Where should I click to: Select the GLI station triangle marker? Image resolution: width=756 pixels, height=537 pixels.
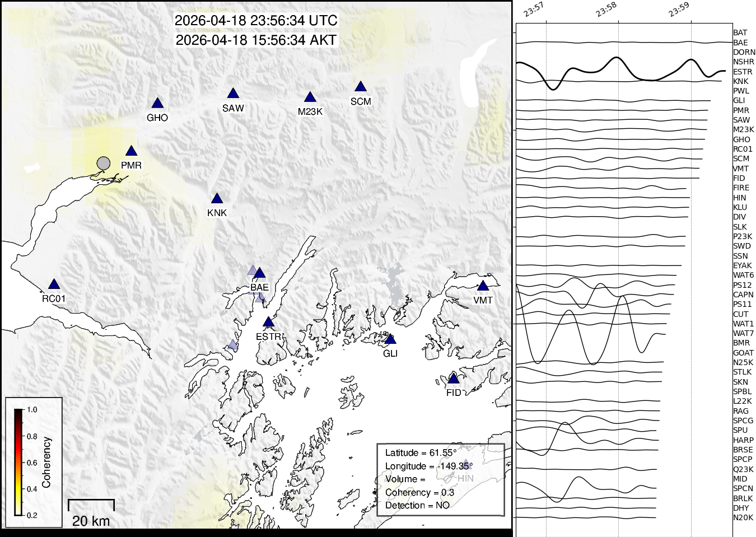pyautogui.click(x=390, y=339)
